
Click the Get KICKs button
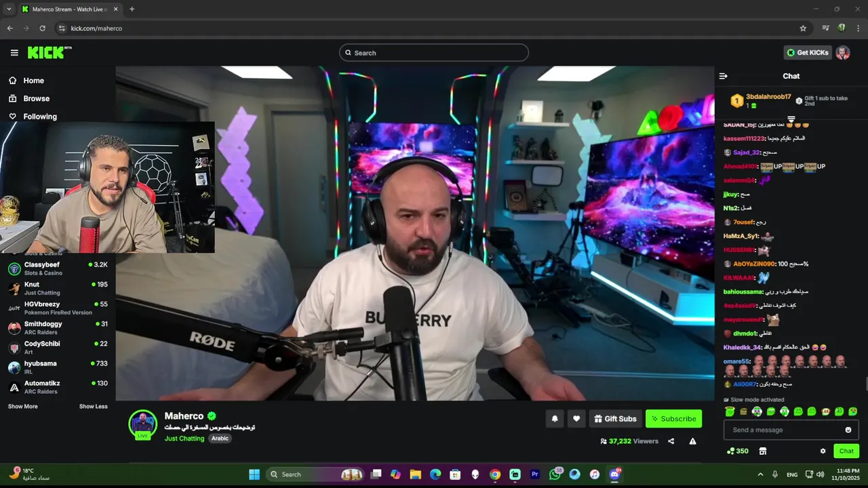tap(808, 53)
